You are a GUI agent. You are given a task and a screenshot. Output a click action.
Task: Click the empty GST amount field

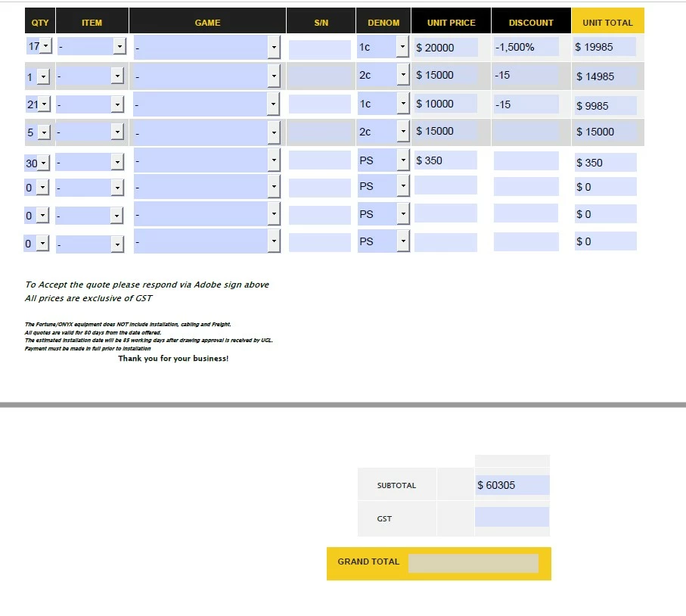point(512,517)
